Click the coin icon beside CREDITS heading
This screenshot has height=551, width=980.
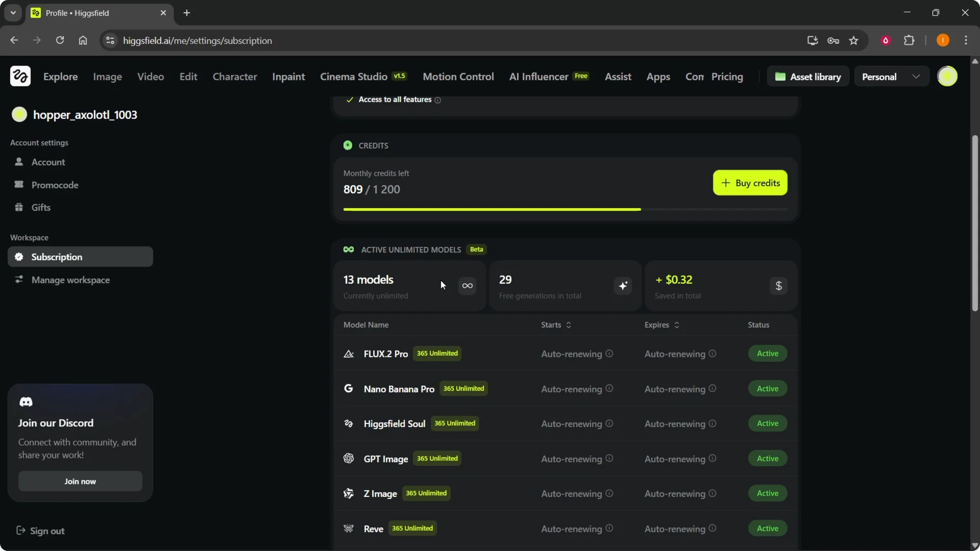tap(348, 145)
